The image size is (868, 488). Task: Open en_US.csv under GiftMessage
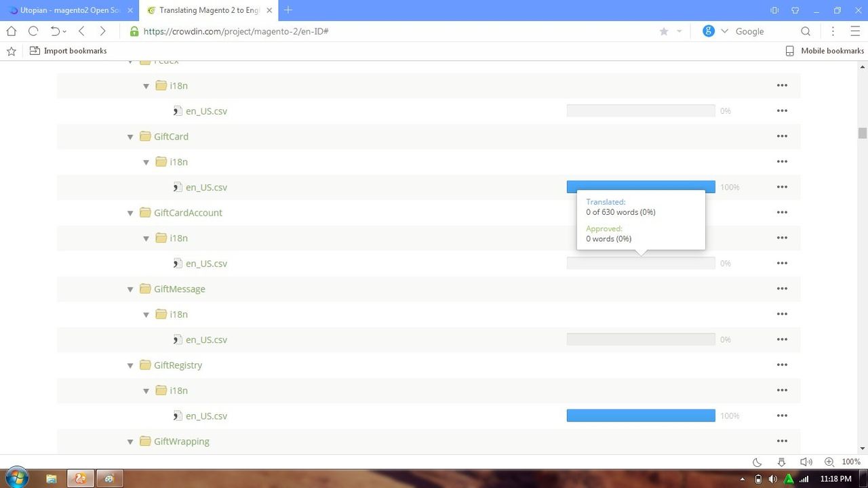pyautogui.click(x=206, y=340)
